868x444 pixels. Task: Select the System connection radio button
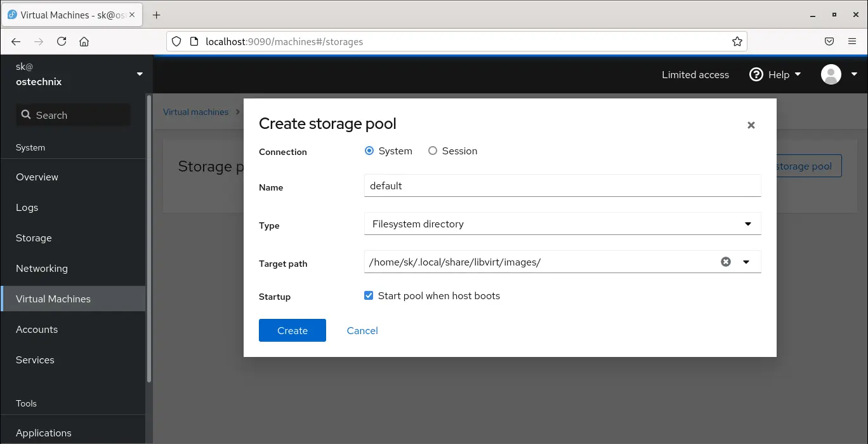coord(369,151)
